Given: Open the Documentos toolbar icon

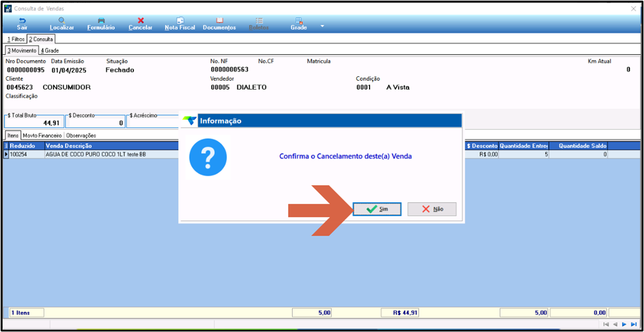Looking at the screenshot, I should coord(219,24).
